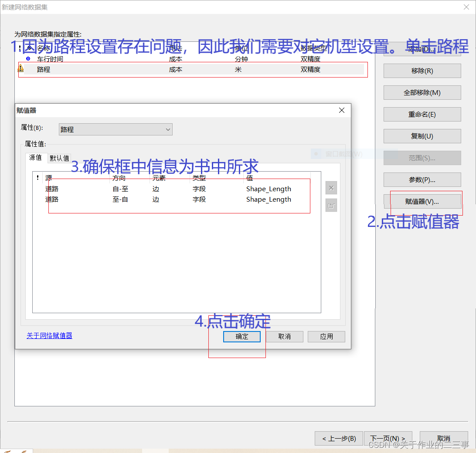Screen dimensions: 476x453
Task: Apply evaluator changes with 应用
Action: (326, 336)
